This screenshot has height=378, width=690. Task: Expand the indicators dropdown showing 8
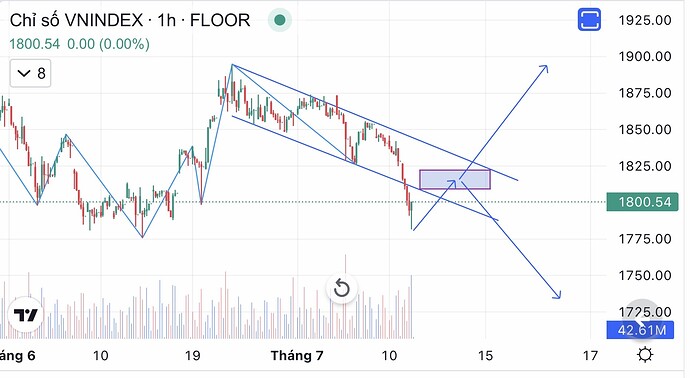(30, 73)
